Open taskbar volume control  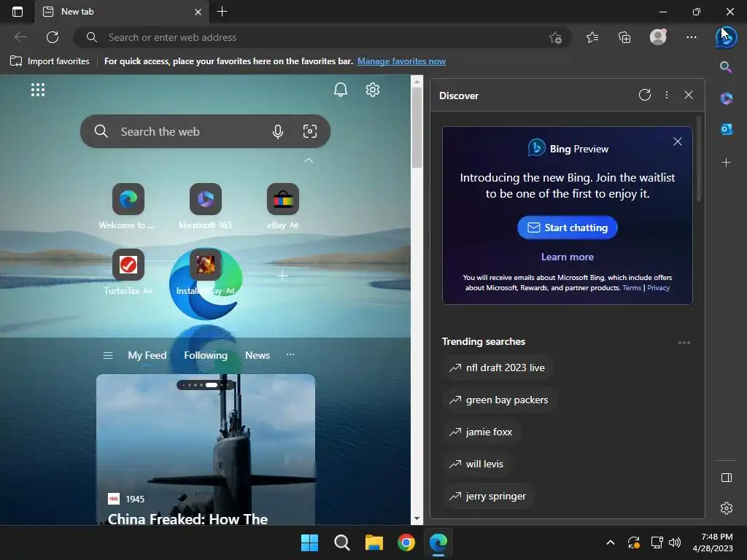[x=675, y=542]
